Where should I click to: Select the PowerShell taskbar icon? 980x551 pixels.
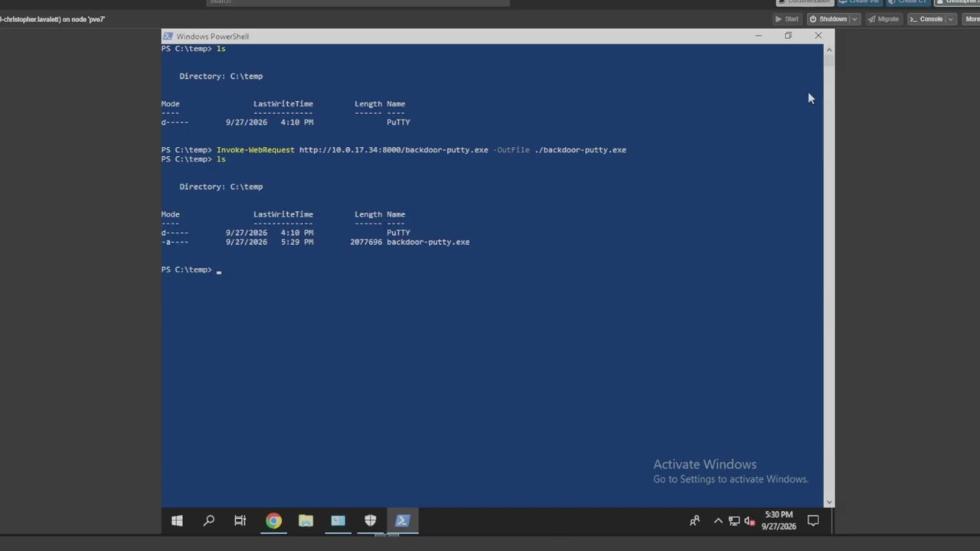(x=402, y=521)
